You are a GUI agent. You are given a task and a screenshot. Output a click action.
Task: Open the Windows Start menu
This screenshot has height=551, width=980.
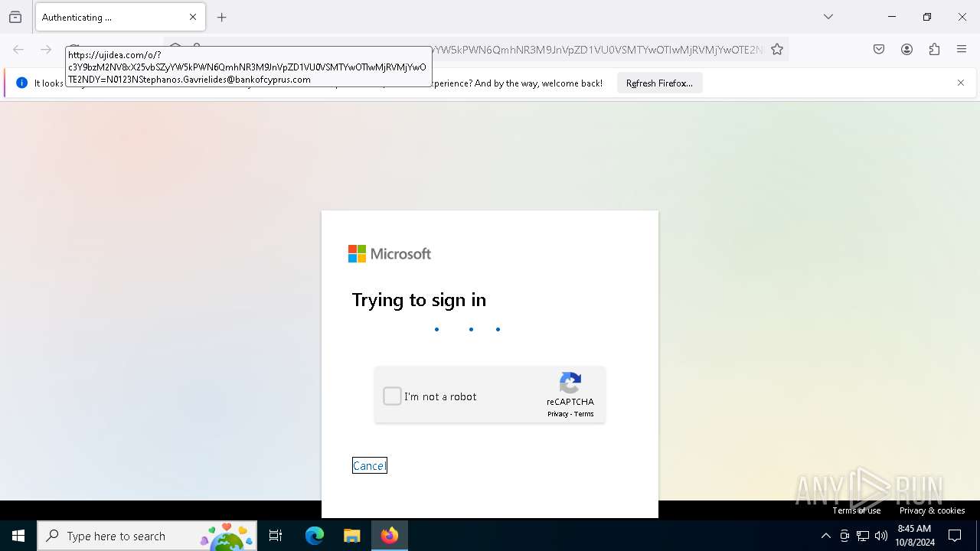[x=18, y=536]
